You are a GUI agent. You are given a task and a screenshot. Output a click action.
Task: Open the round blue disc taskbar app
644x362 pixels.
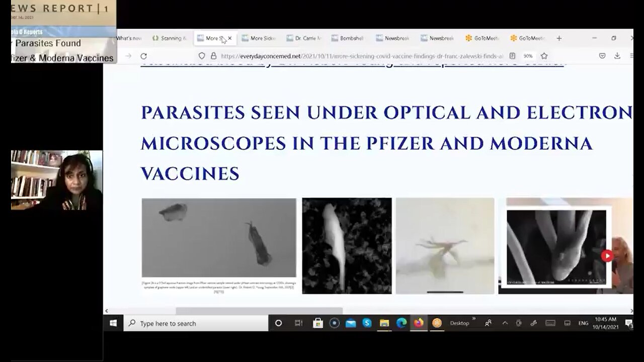click(x=334, y=323)
